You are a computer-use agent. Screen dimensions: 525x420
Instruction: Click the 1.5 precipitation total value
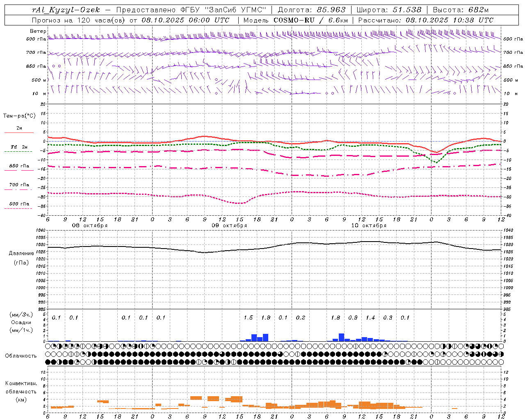pyautogui.click(x=249, y=318)
